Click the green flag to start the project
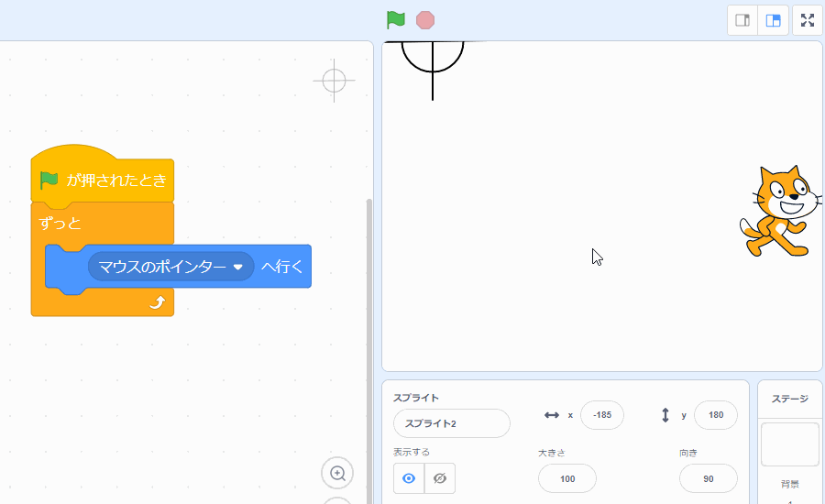 click(x=396, y=20)
